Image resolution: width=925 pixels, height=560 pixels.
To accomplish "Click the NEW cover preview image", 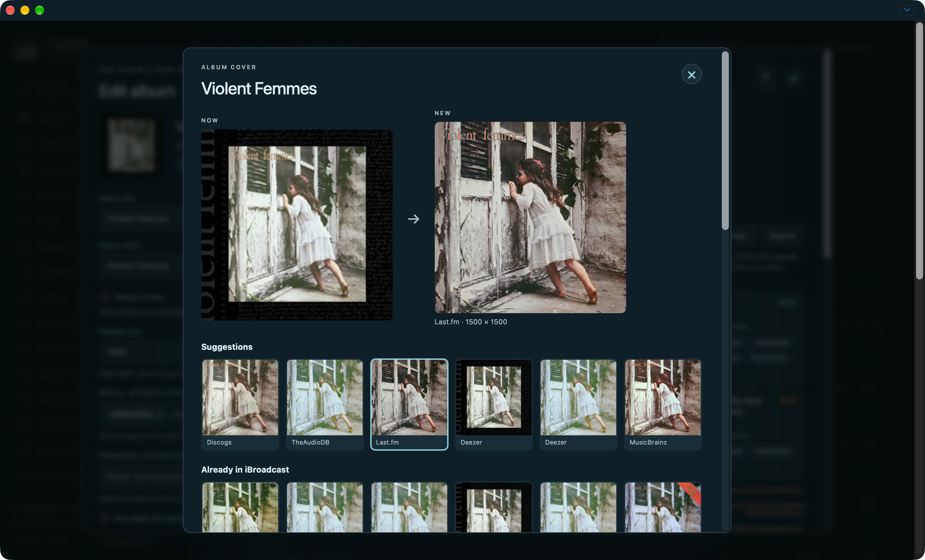I will [530, 217].
